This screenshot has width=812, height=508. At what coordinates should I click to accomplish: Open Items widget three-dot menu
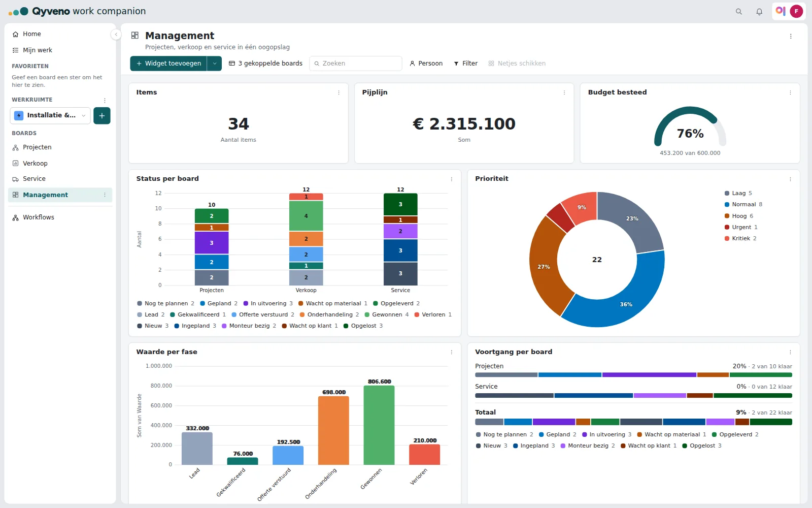tap(339, 92)
